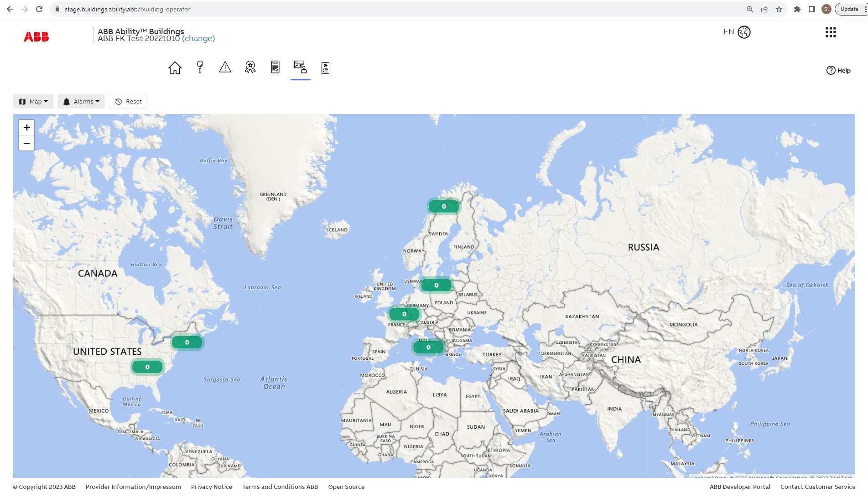Zoom into the map with plus control
868x498 pixels.
pyautogui.click(x=26, y=127)
